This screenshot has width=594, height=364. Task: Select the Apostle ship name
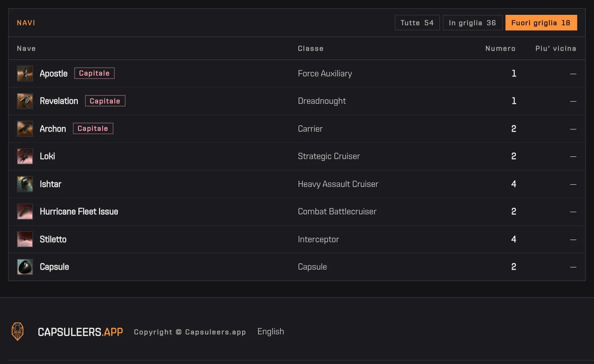(54, 74)
